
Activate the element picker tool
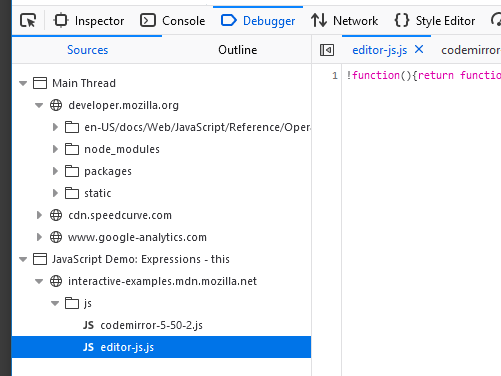[x=28, y=21]
